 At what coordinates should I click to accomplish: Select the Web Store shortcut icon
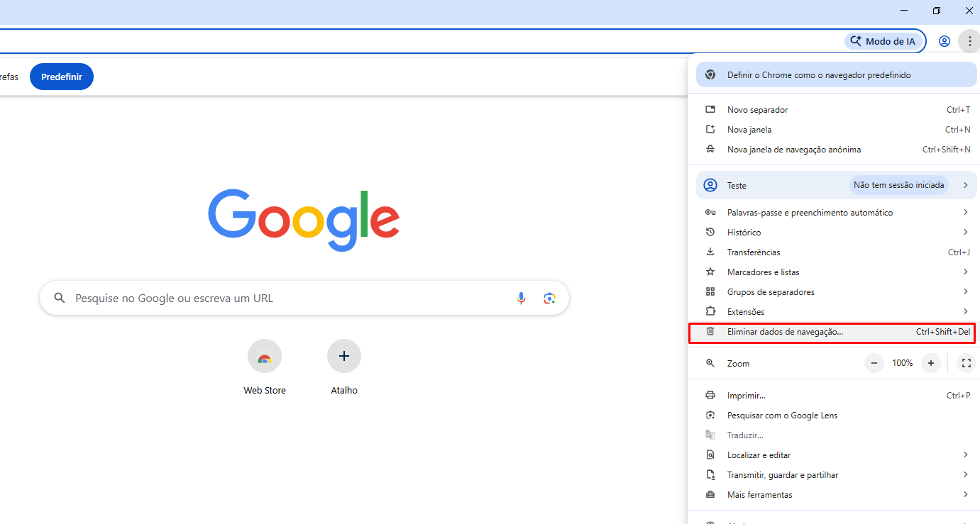point(264,356)
